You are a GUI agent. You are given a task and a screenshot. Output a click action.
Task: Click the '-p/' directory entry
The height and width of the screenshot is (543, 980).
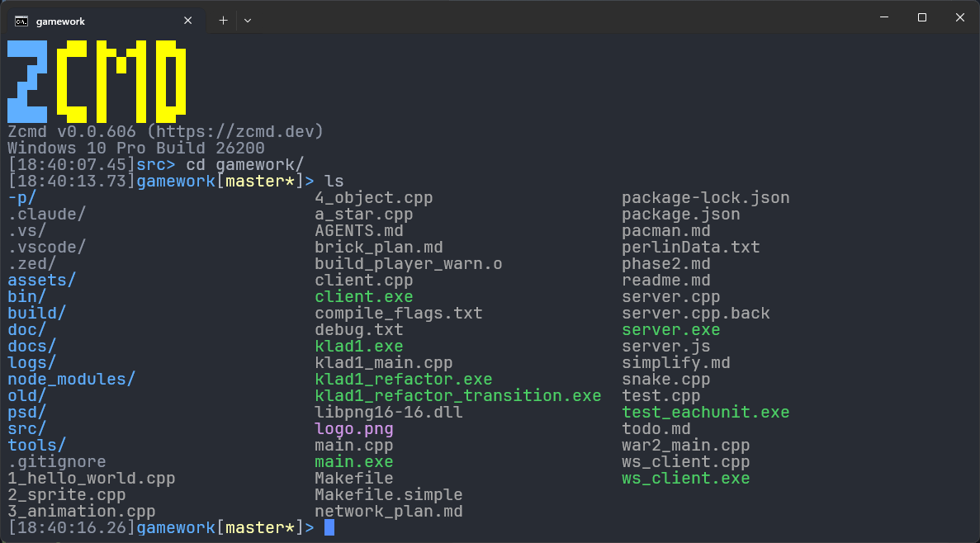click(x=21, y=198)
